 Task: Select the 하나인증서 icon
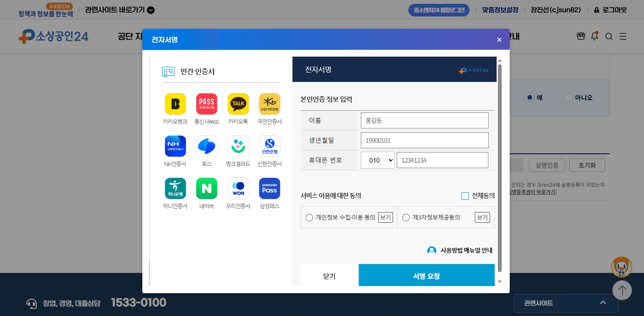(x=175, y=188)
